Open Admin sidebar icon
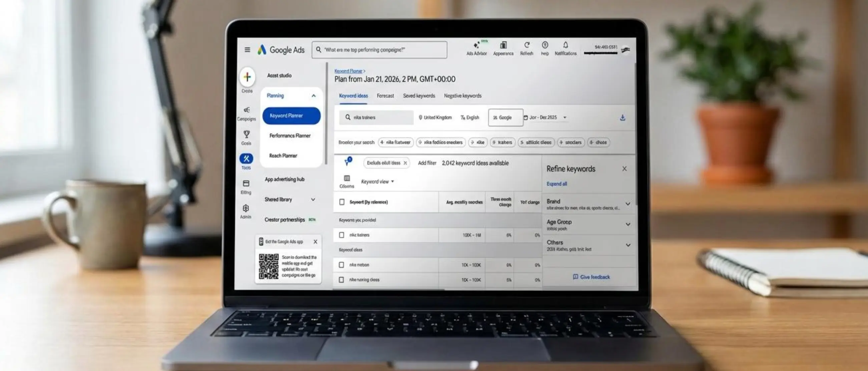The image size is (868, 371). pyautogui.click(x=246, y=208)
